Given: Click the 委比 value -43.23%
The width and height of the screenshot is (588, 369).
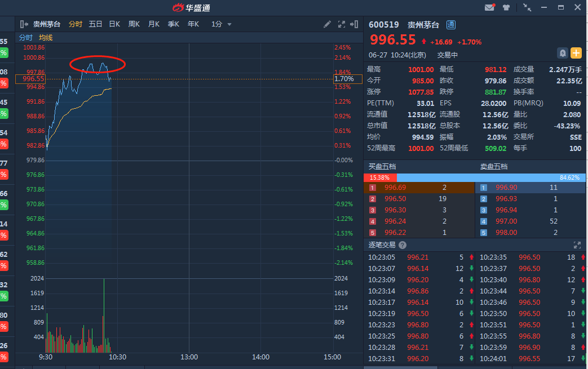Looking at the screenshot, I should point(567,126).
